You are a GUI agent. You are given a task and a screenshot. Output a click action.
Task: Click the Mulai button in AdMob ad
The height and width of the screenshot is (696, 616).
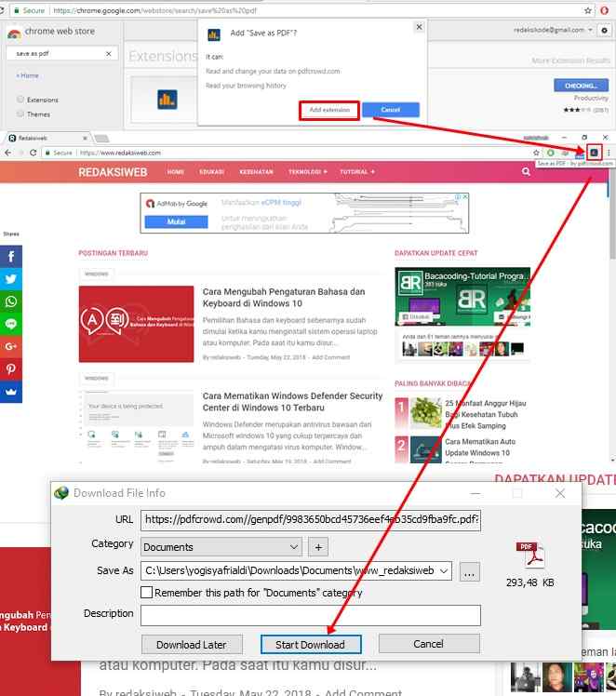coord(176,221)
